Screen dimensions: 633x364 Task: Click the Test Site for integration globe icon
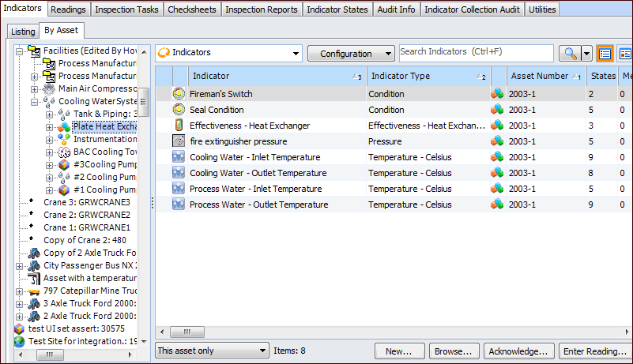[x=20, y=341]
